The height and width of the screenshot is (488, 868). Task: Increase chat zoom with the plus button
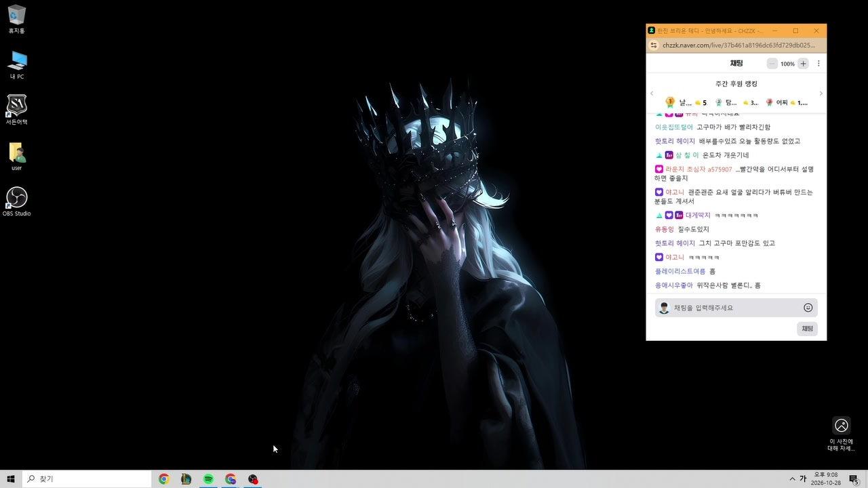pyautogui.click(x=803, y=64)
